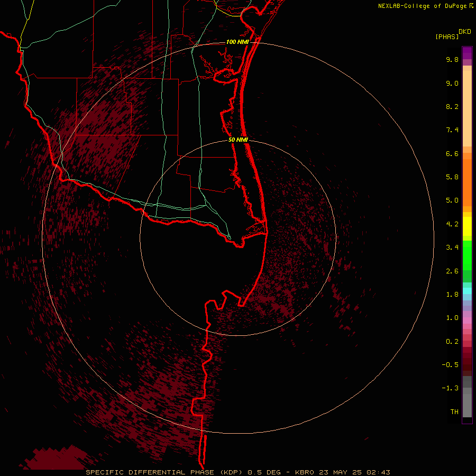Select the 4.2 legend value
The image size is (476, 476).
point(452,224)
